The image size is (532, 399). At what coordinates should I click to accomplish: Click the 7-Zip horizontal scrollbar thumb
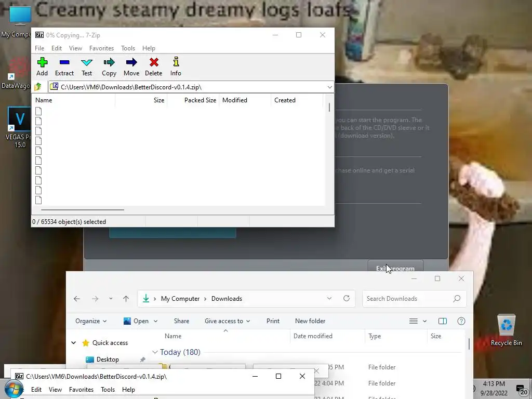[83, 210]
